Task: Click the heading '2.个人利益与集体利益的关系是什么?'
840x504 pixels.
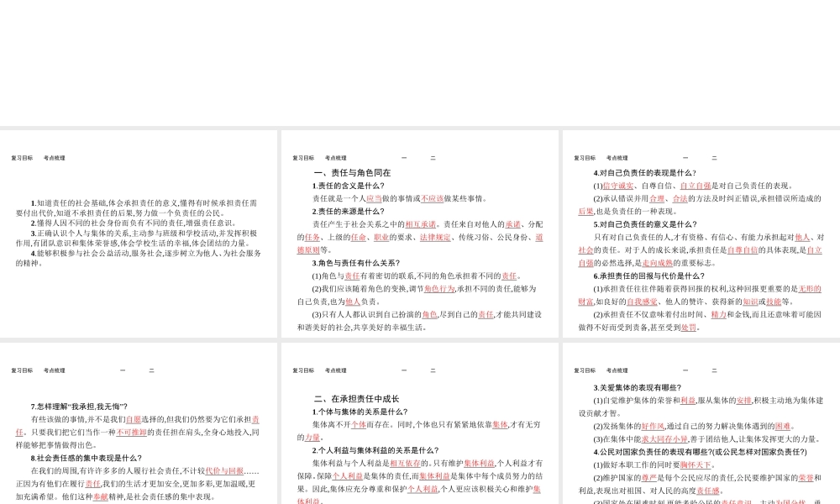Action: pos(375,450)
